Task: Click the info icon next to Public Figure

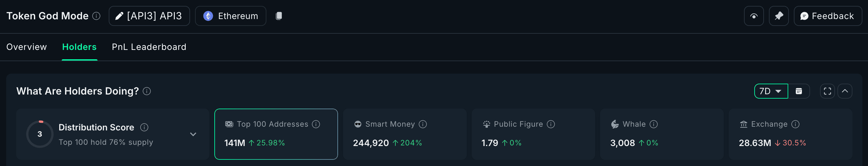Action: tap(551, 124)
